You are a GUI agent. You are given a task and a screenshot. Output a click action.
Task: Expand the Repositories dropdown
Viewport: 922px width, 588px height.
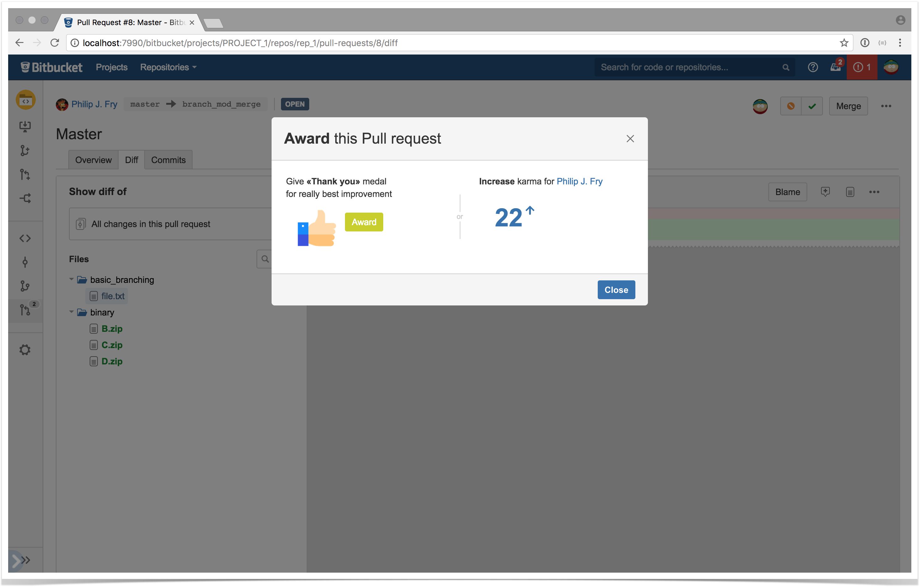[x=168, y=67]
